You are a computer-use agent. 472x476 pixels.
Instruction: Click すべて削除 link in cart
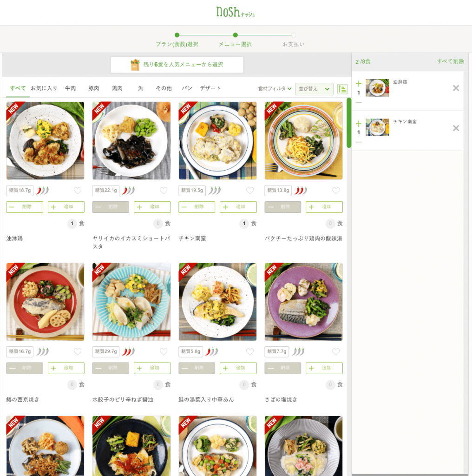coord(450,61)
